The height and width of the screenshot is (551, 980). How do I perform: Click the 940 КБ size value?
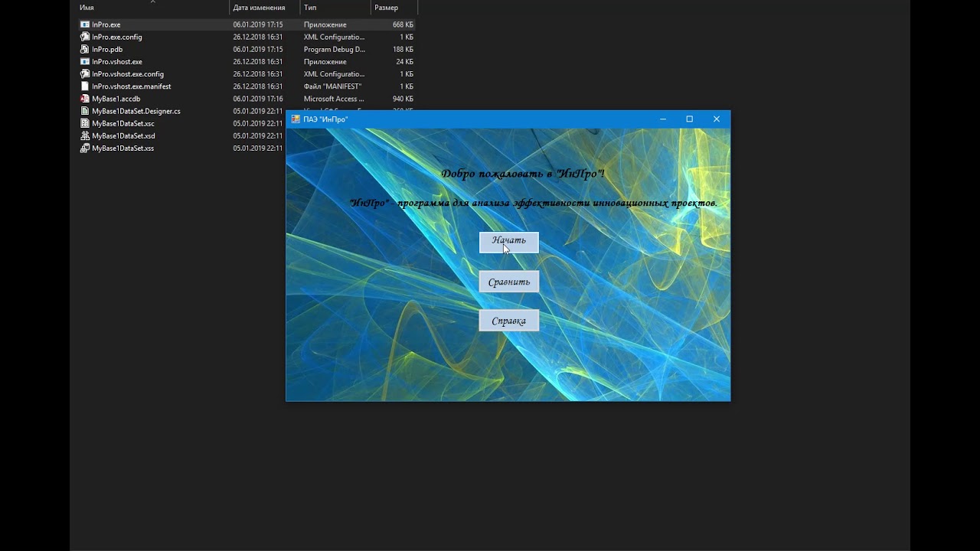[403, 99]
